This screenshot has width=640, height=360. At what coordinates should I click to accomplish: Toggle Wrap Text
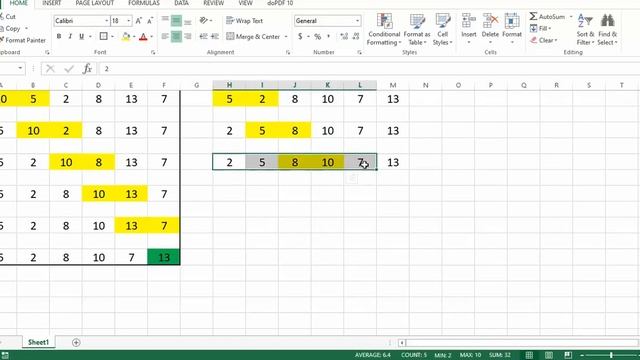pos(244,21)
